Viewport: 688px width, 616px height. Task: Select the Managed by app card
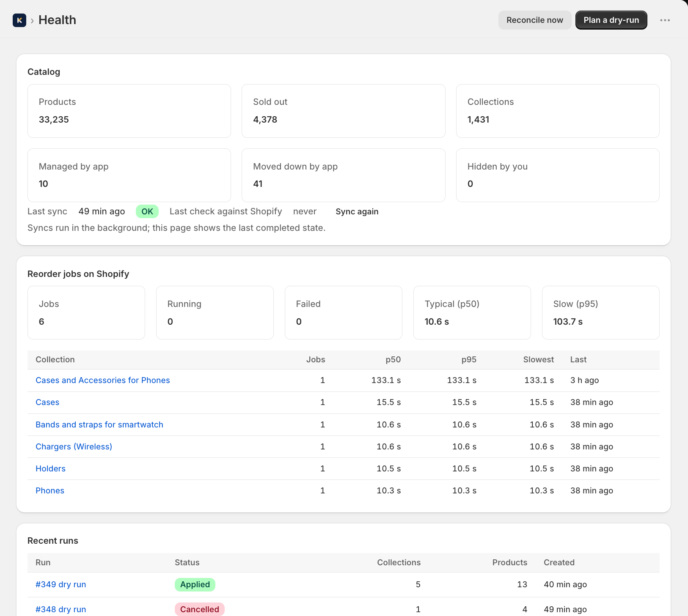pos(129,175)
